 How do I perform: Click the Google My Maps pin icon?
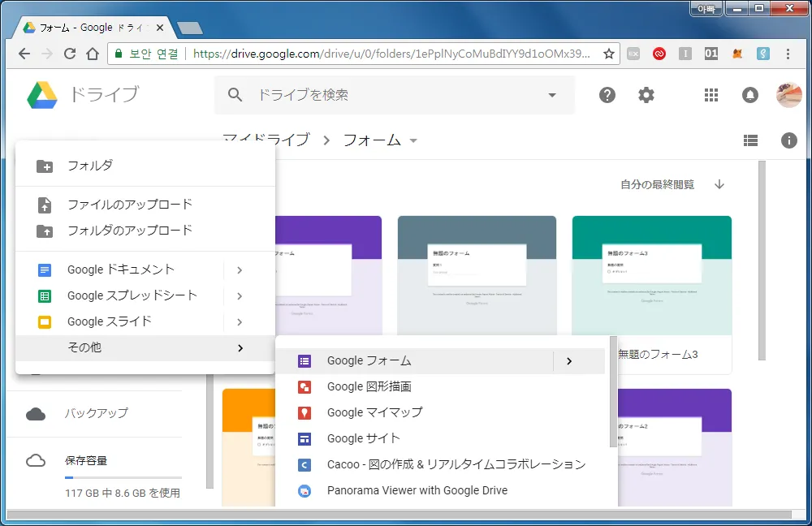point(304,412)
